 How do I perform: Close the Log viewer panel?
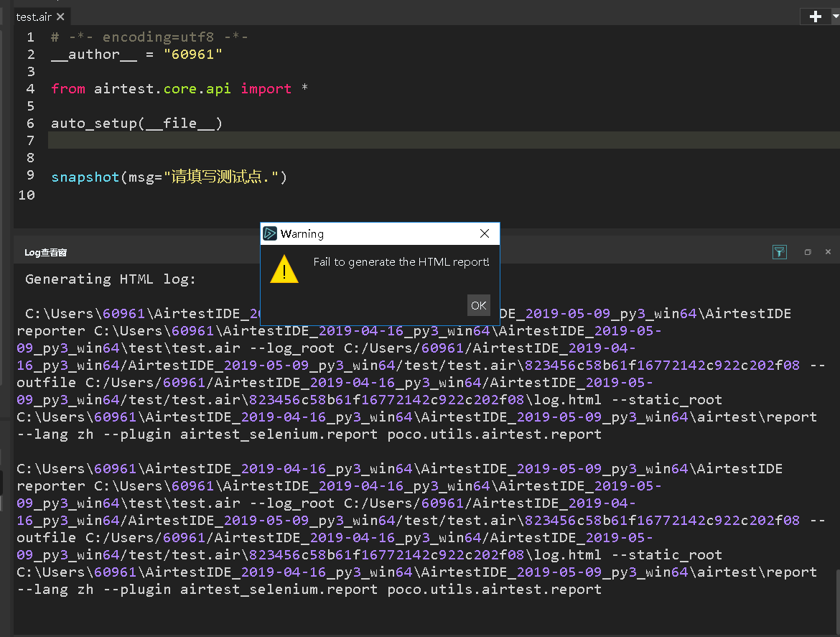click(828, 252)
